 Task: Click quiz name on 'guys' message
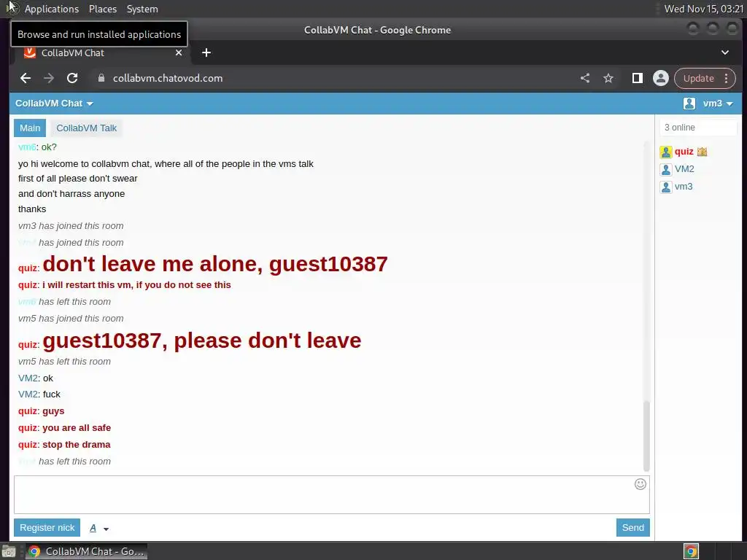[x=28, y=411]
